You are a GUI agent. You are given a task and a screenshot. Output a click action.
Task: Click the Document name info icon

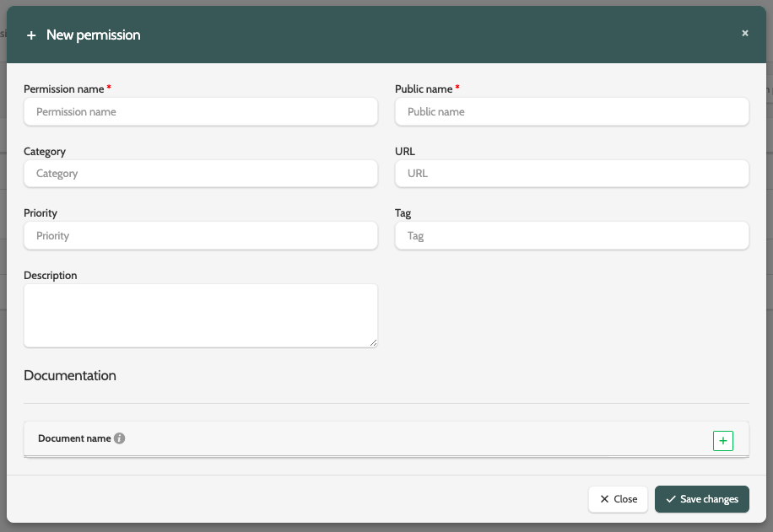point(119,438)
